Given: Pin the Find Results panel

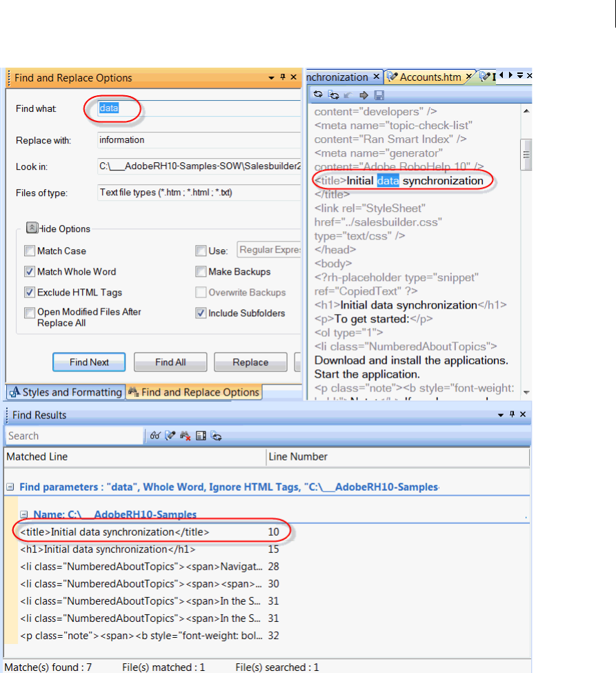Looking at the screenshot, I should [512, 414].
